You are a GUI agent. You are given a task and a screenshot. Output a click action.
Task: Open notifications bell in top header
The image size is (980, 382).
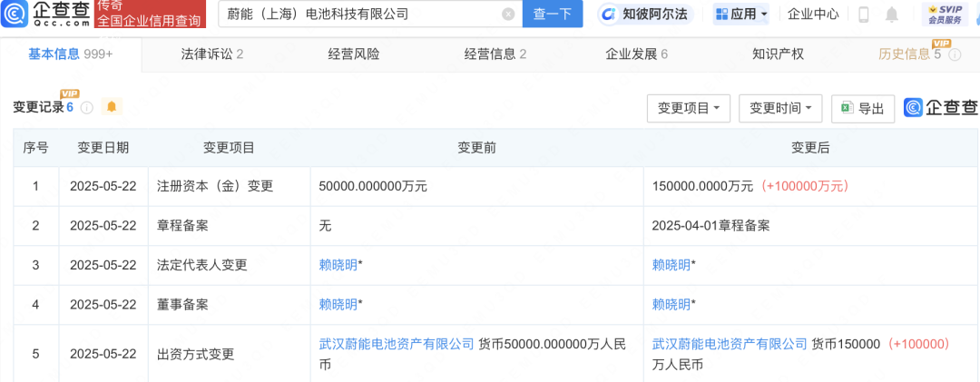pos(892,15)
